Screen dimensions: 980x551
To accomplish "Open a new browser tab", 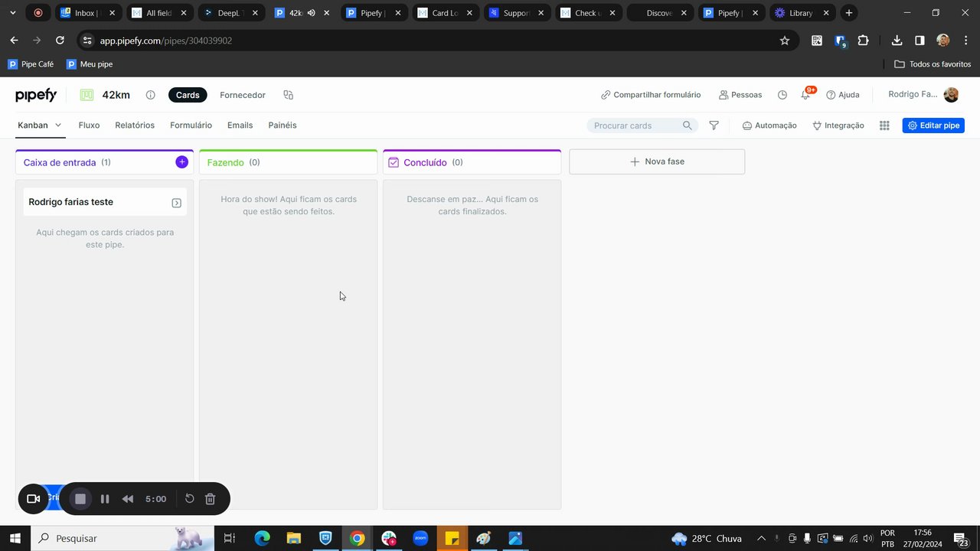I will (848, 13).
